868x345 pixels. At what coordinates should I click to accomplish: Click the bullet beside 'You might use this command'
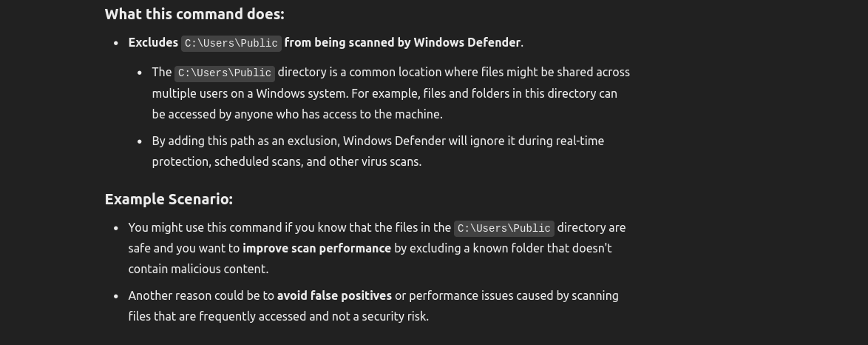(115, 228)
